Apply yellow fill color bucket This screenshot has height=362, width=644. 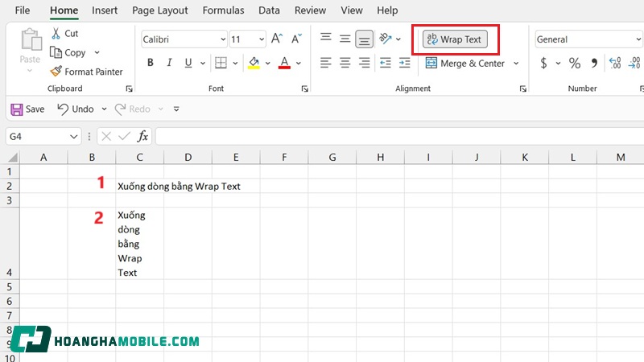254,63
